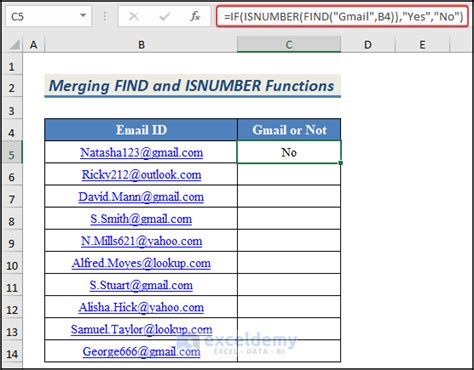
Task: Open the S.Smith@gmail.com link
Action: point(141,219)
